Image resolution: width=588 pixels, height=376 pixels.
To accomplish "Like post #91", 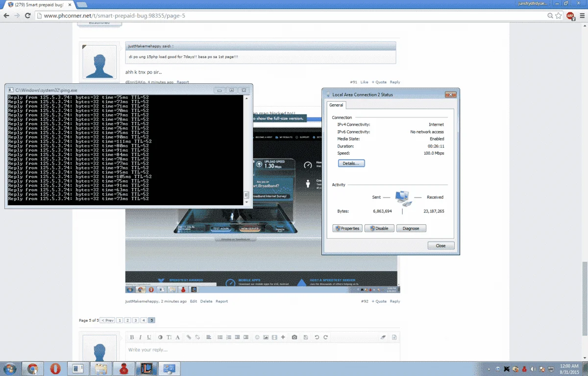I will (x=364, y=82).
